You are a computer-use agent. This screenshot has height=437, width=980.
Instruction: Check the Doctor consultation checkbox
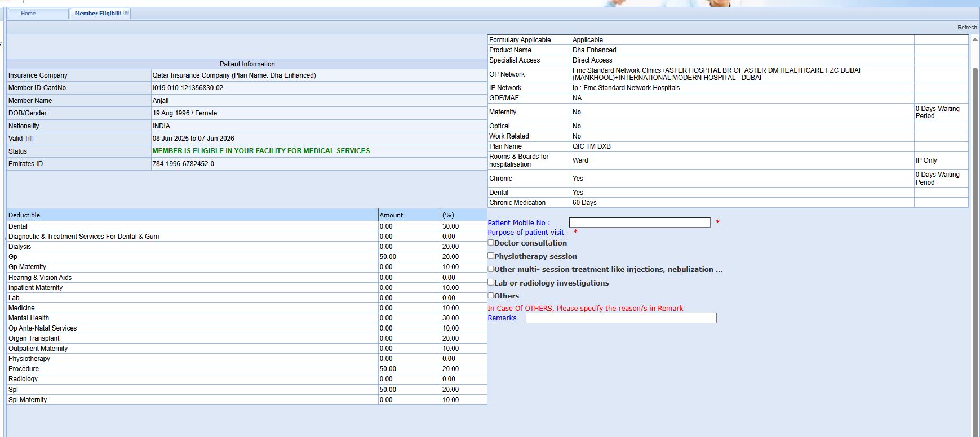pyautogui.click(x=491, y=243)
